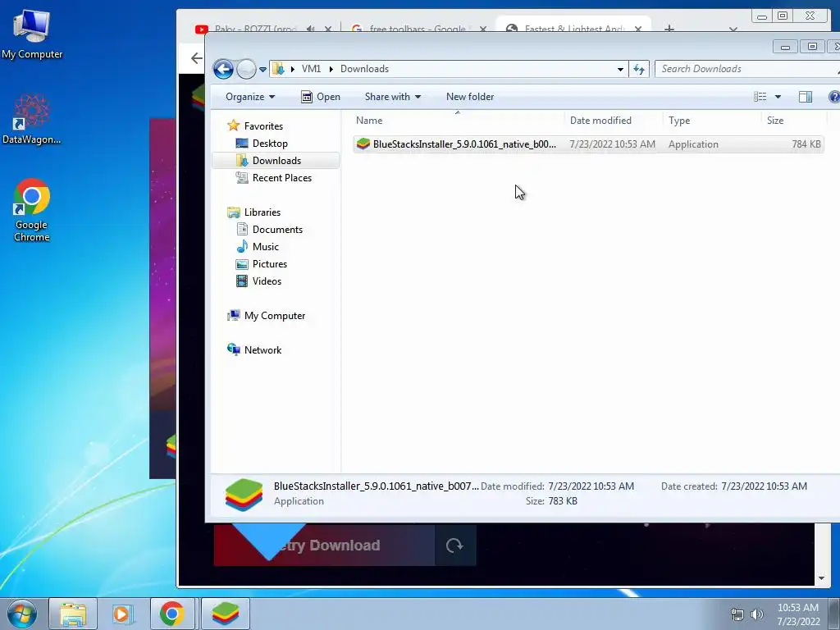Focus the Search Downloads field

click(x=746, y=69)
